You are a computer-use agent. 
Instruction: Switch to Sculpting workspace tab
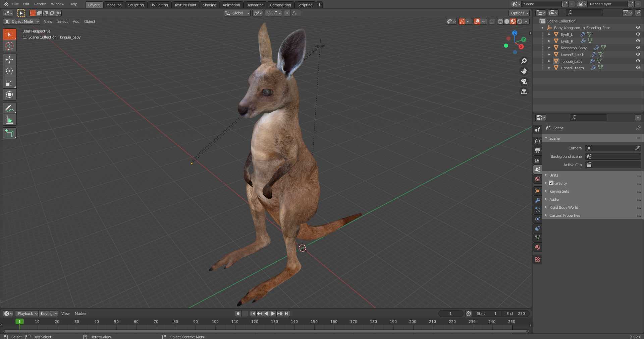[x=136, y=5]
